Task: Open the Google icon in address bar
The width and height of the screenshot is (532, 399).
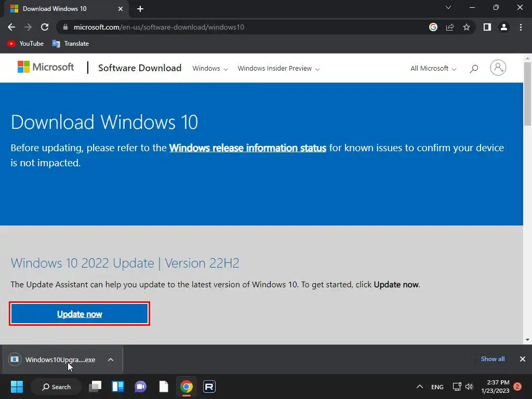Action: tap(433, 27)
